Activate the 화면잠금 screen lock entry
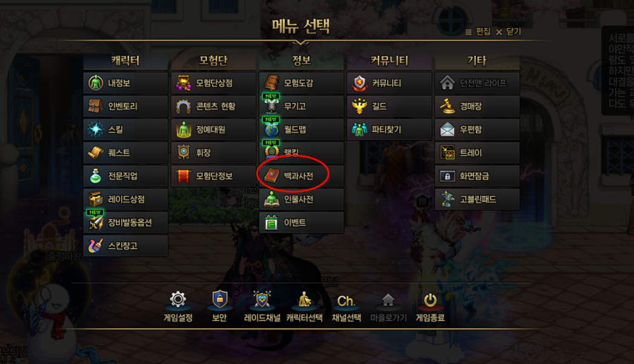Image resolution: width=634 pixels, height=364 pixels. [x=477, y=176]
